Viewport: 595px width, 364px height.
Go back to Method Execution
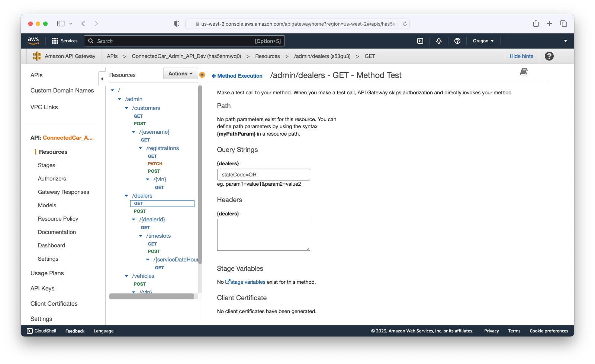237,76
